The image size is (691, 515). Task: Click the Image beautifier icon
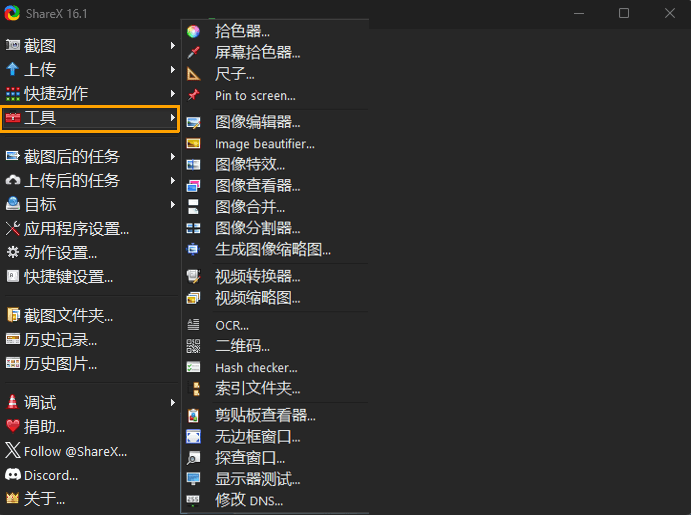193,144
